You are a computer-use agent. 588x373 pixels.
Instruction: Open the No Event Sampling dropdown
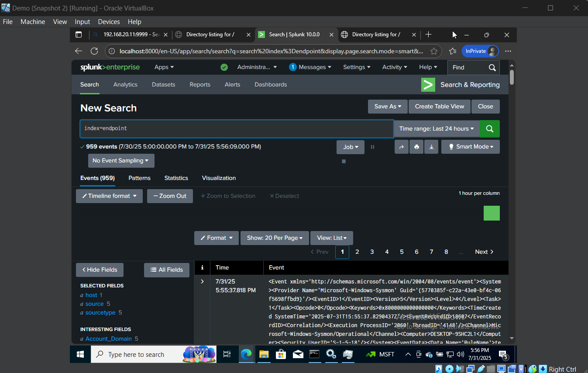121,161
